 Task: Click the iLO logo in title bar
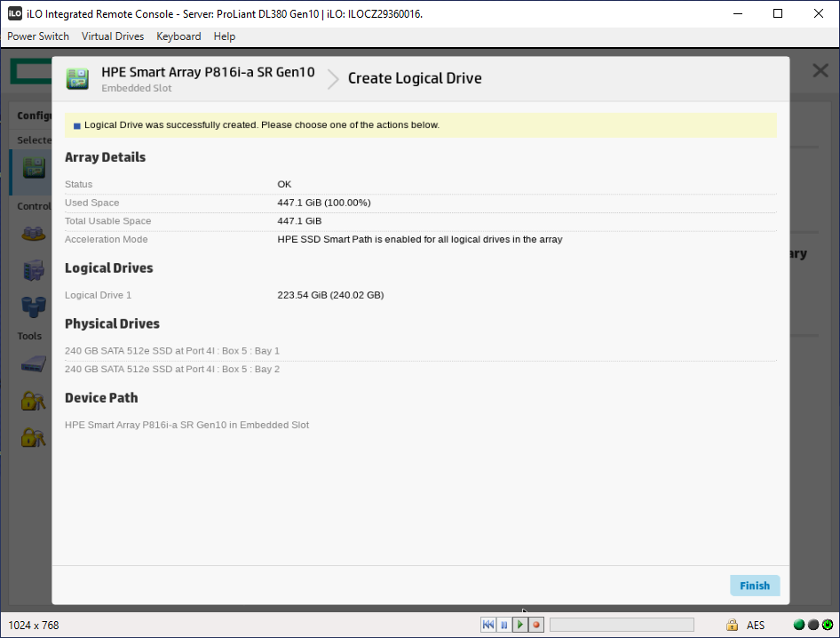(x=15, y=13)
